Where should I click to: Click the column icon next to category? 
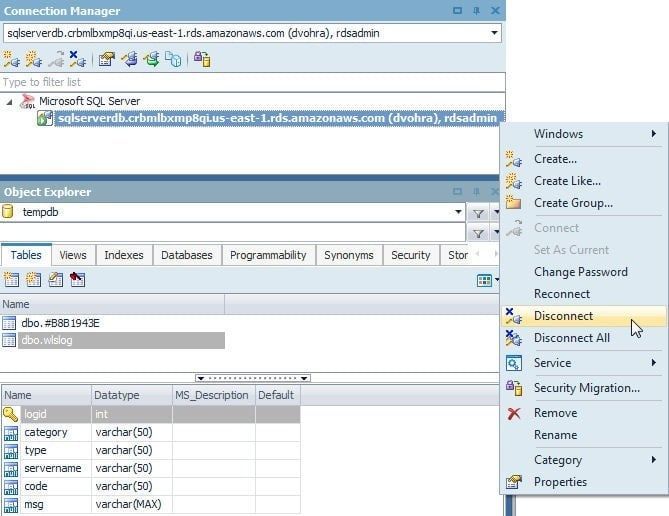[x=11, y=433]
